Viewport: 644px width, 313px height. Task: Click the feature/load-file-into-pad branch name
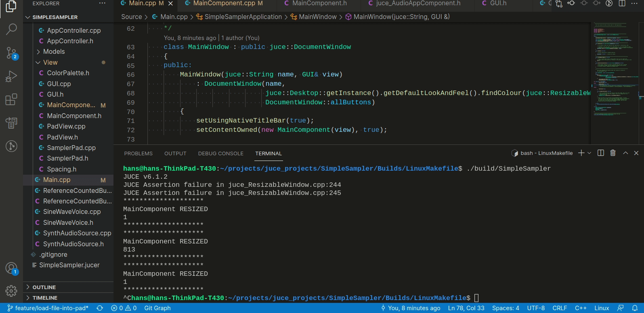pyautogui.click(x=51, y=308)
